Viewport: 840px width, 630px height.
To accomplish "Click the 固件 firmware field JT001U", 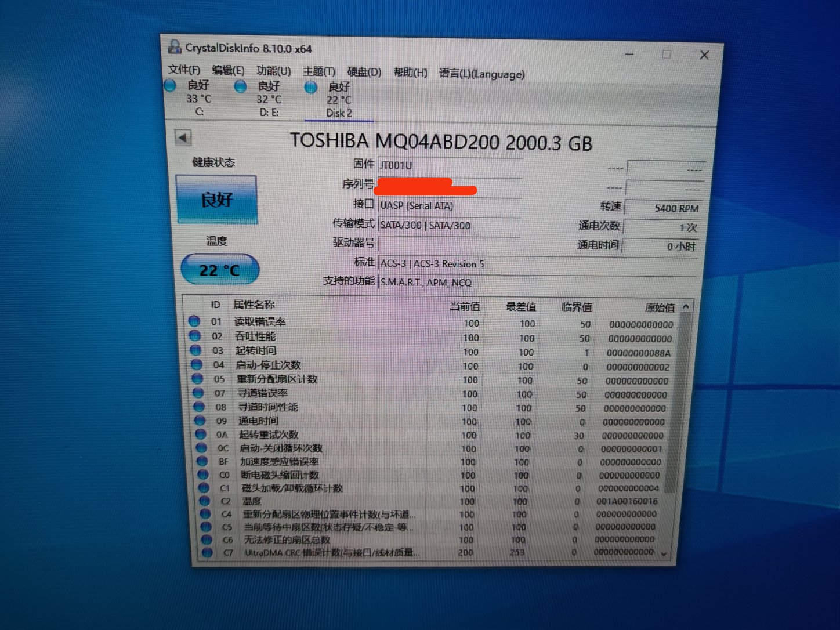I will (x=450, y=165).
